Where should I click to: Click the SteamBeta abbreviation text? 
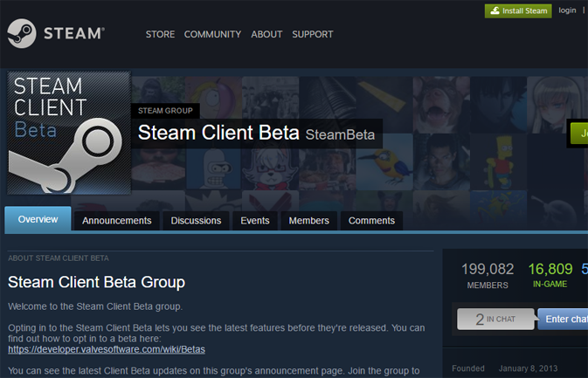click(340, 134)
